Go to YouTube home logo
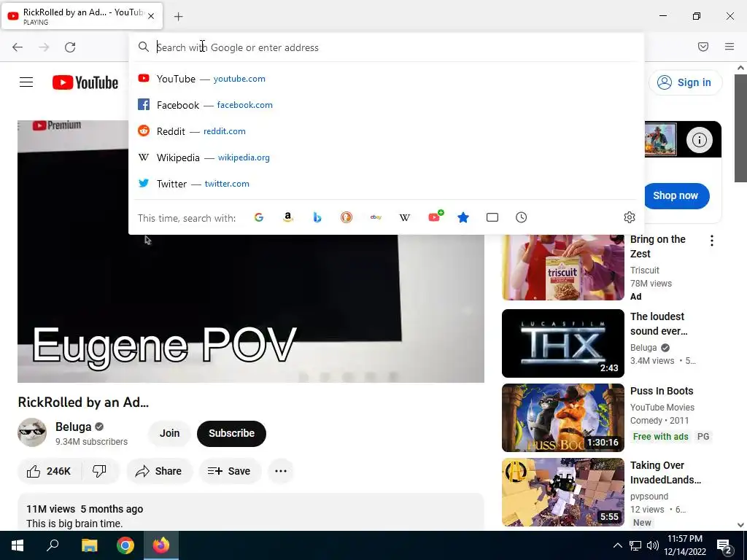 coord(85,82)
